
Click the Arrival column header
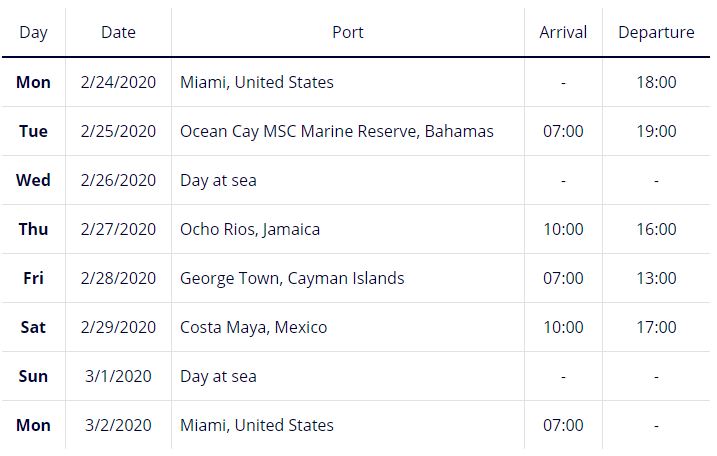pos(563,32)
